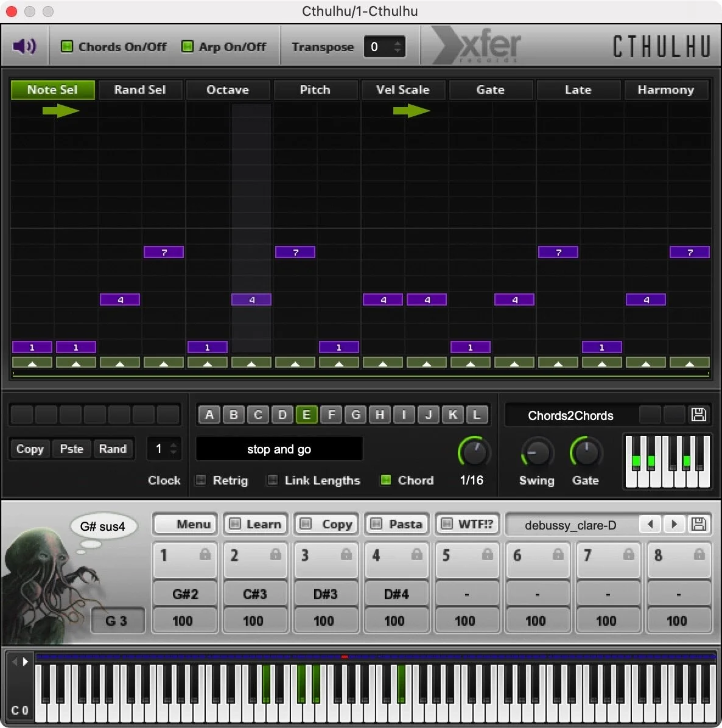The width and height of the screenshot is (722, 728).
Task: Enable the Link Lengths checkbox
Action: coord(273,480)
